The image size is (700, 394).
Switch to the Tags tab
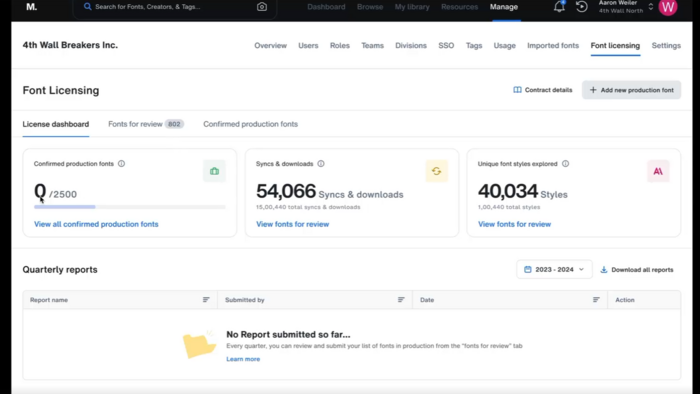coord(474,46)
